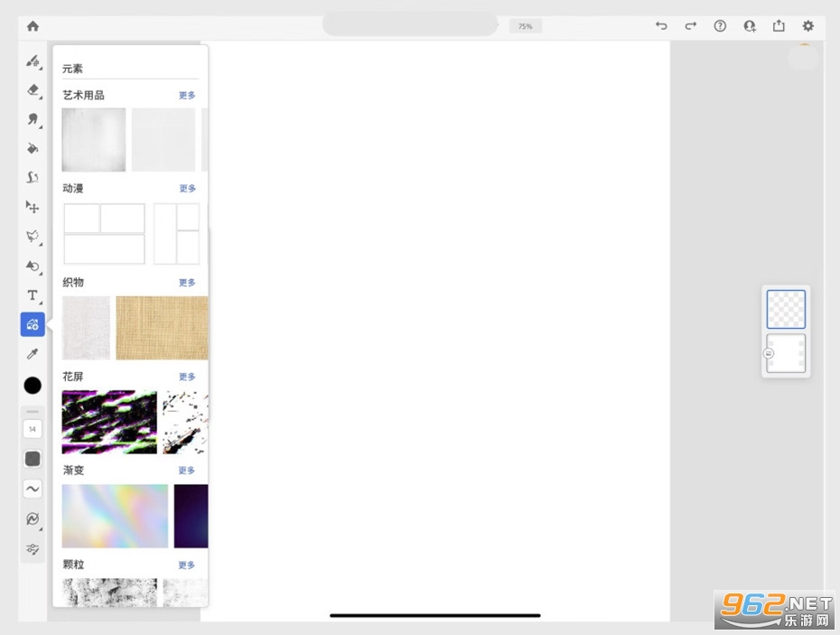The width and height of the screenshot is (840, 635).
Task: Select the white bottom layer thumbnail
Action: coord(786,353)
